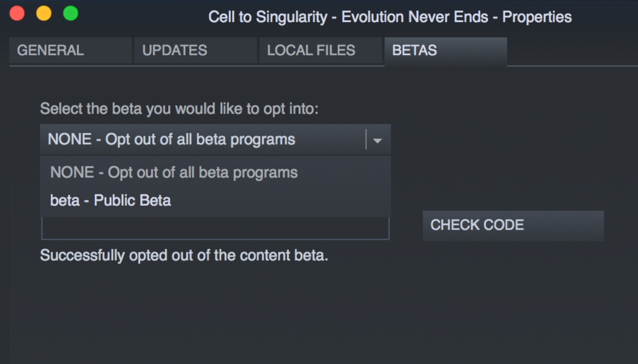Click empty tab bar area right of BETAS
Screen dimensions: 638x364
[x=571, y=51]
